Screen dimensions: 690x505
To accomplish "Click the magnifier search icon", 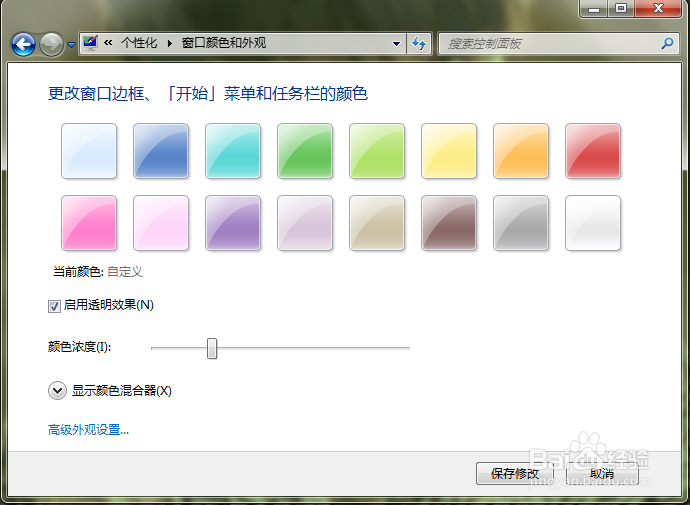I will pos(668,43).
